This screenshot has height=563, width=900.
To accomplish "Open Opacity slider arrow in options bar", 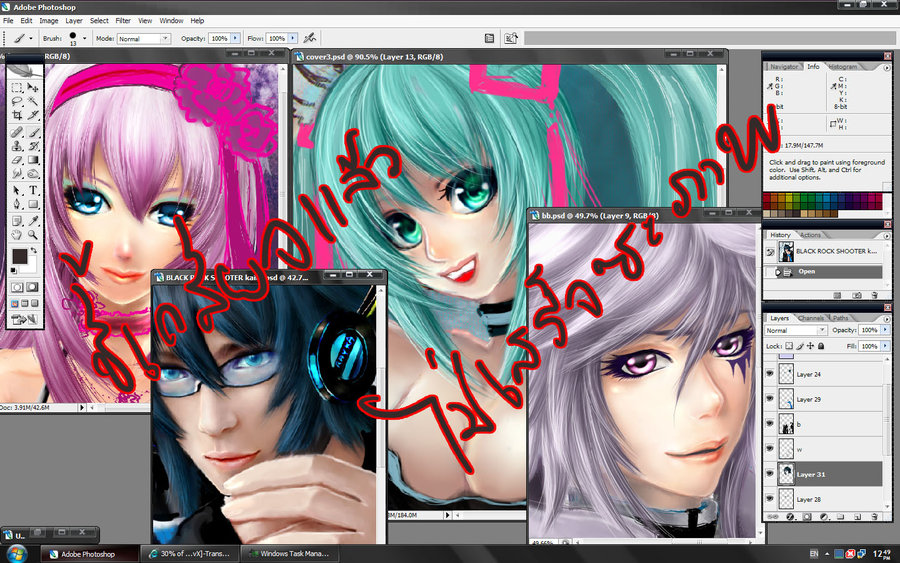I will tap(235, 38).
